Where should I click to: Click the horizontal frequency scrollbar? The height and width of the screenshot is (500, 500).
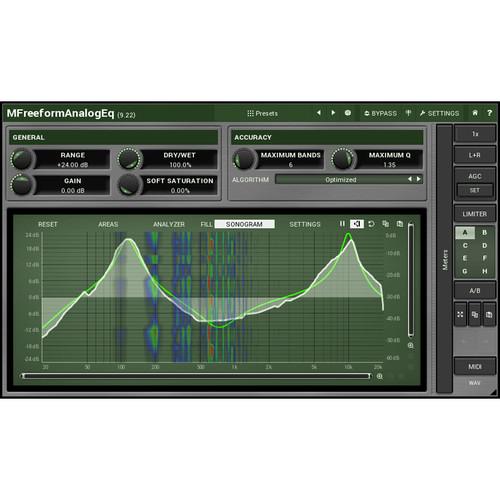(x=196, y=376)
